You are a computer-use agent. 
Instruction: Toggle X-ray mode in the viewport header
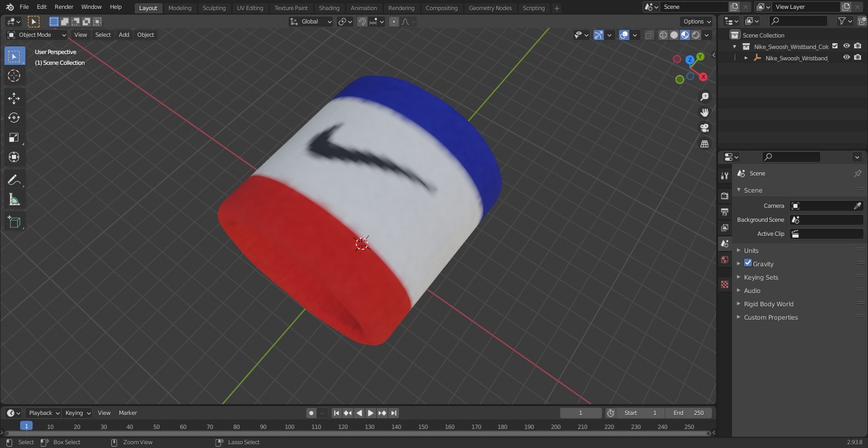click(x=649, y=35)
